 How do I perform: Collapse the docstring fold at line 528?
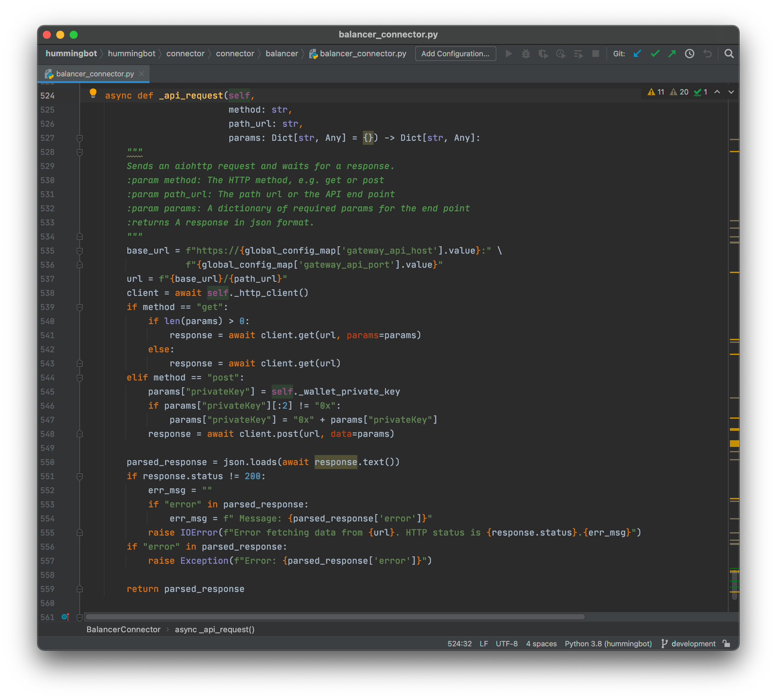tap(80, 152)
